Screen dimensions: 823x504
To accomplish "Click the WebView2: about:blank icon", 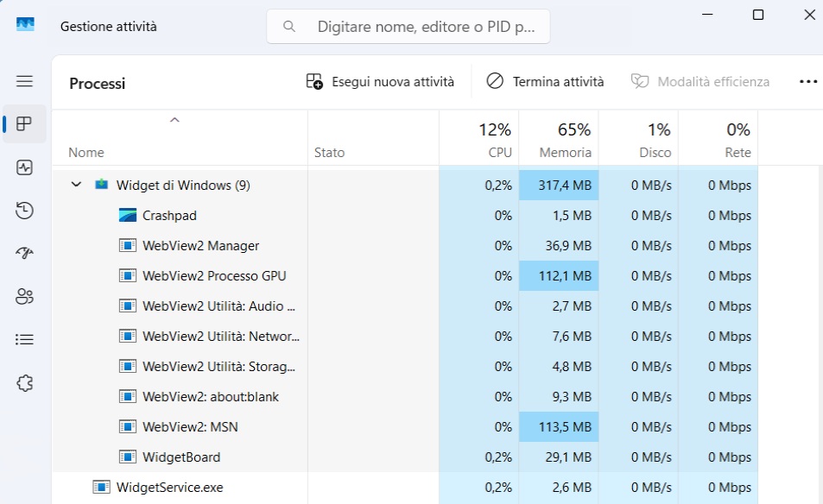I will click(x=128, y=397).
